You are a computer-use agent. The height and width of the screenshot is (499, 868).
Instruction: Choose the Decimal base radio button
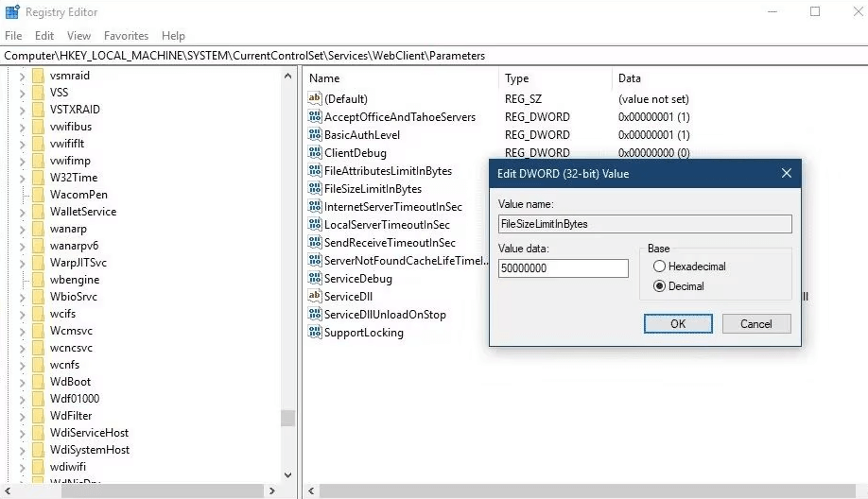659,286
